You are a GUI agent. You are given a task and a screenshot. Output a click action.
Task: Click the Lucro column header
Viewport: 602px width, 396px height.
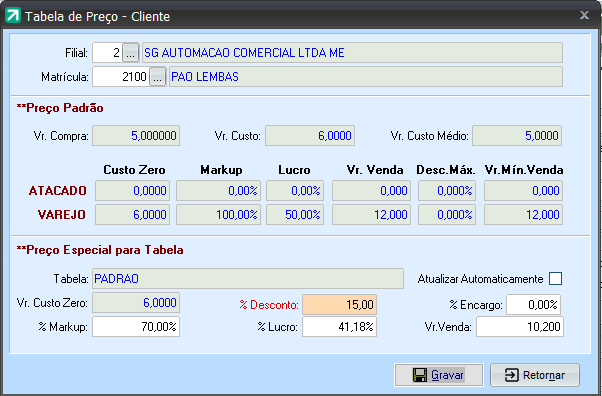click(x=294, y=170)
